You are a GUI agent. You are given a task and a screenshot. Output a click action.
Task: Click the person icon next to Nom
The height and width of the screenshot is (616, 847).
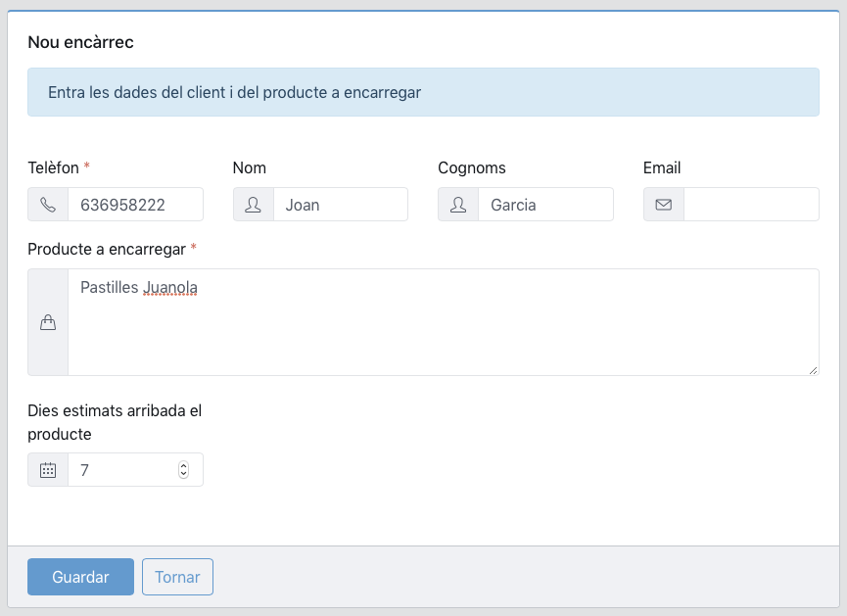click(253, 205)
